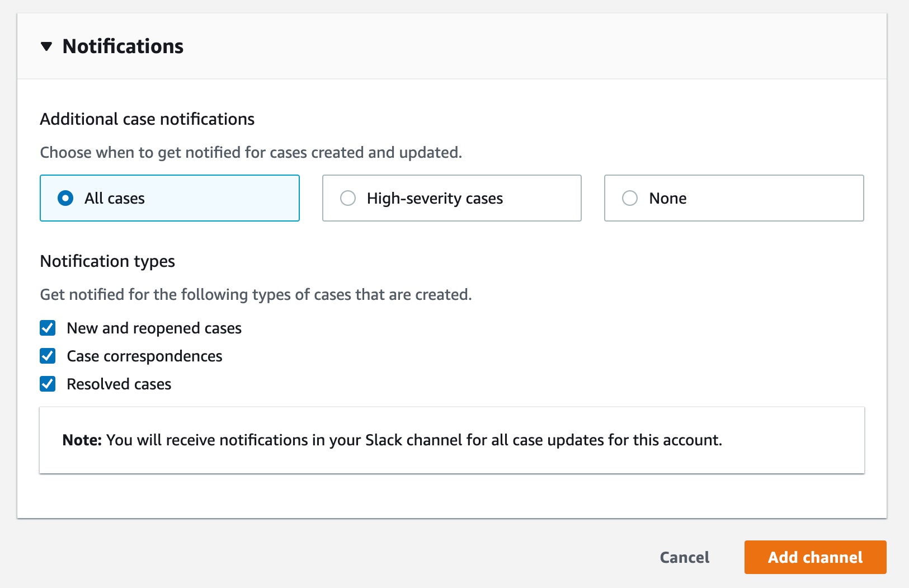This screenshot has width=909, height=588.
Task: Click the orange Add channel button
Action: coord(815,557)
